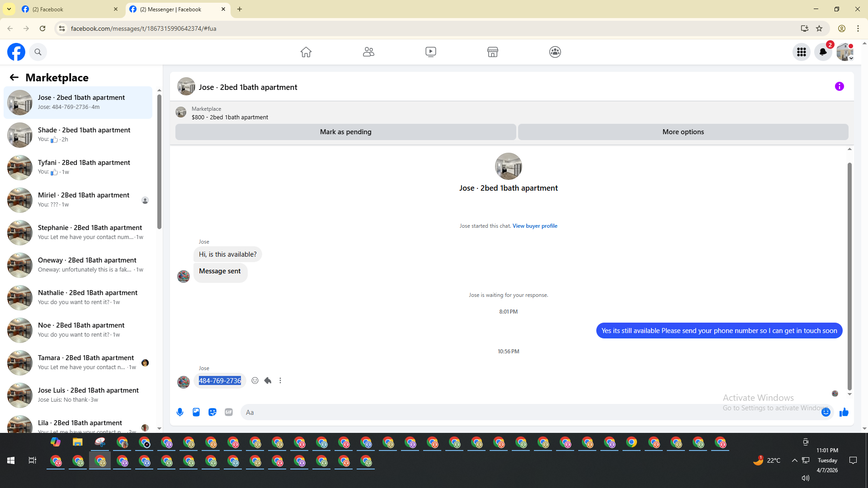
Task: Close the Messenger browser tab
Action: tap(223, 9)
